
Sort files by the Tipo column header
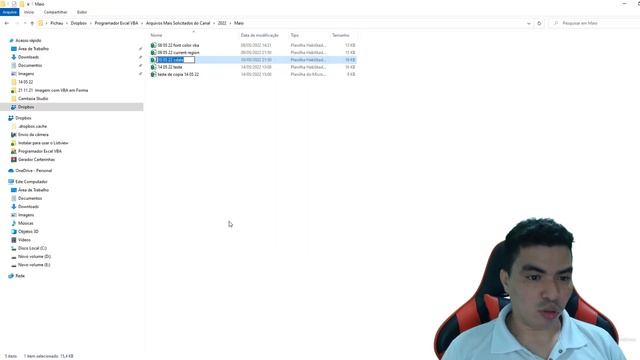point(295,36)
